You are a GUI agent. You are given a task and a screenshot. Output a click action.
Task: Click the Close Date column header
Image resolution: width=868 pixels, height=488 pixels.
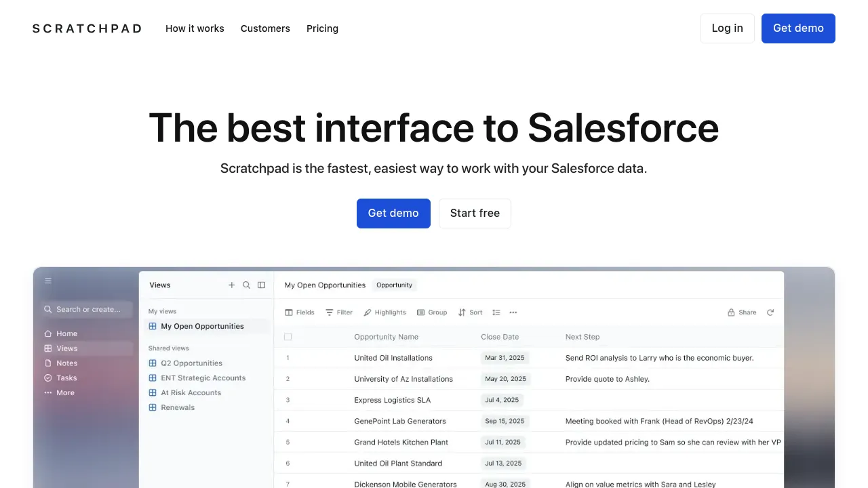click(x=500, y=337)
